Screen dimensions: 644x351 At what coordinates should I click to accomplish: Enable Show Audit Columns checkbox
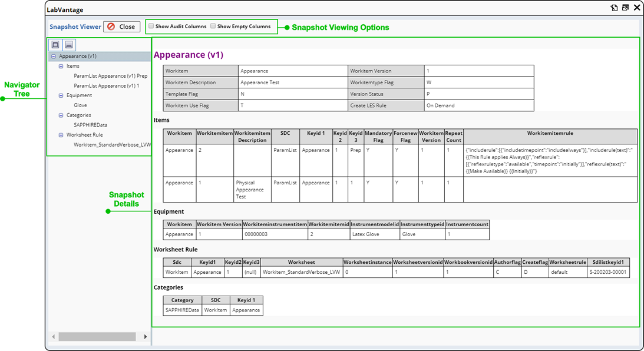click(151, 26)
